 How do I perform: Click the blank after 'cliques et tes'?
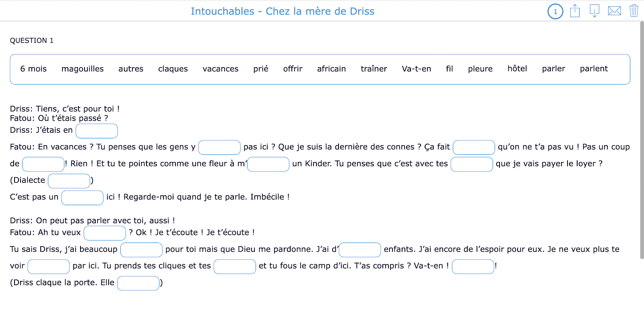[x=235, y=266]
